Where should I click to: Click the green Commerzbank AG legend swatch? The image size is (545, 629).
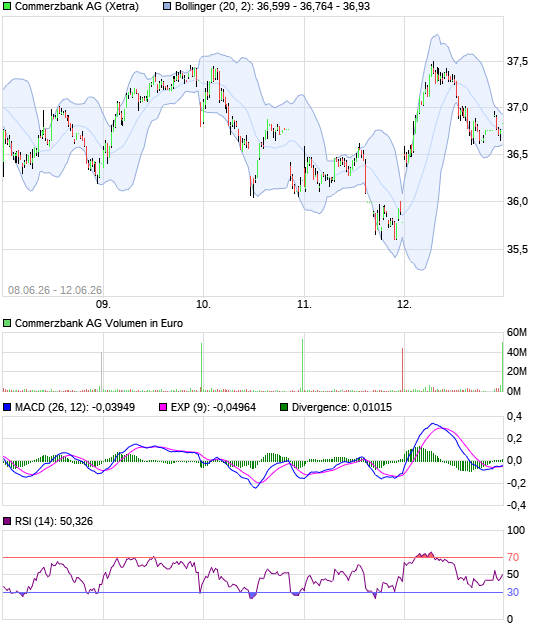pyautogui.click(x=7, y=6)
